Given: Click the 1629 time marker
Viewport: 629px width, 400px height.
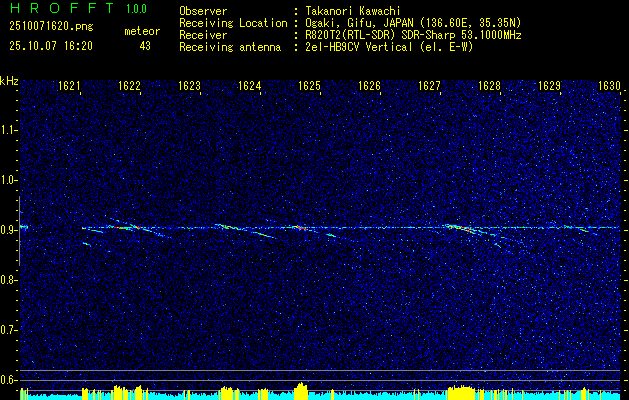Looking at the screenshot, I should (549, 85).
